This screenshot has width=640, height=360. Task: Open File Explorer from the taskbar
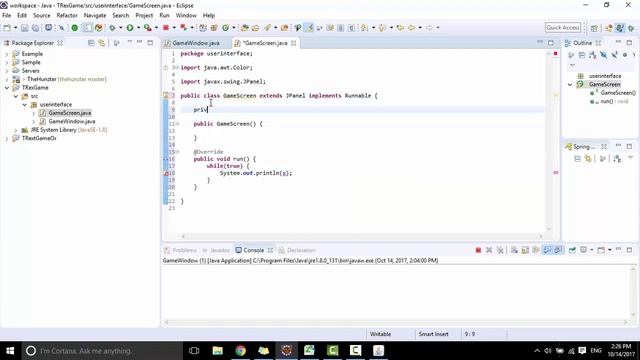coord(218,351)
